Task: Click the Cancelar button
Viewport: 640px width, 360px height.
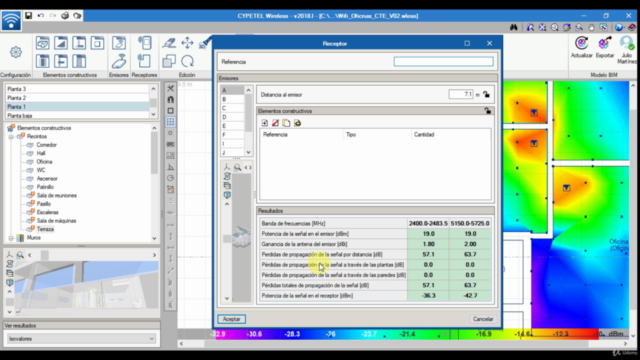Action: click(483, 319)
